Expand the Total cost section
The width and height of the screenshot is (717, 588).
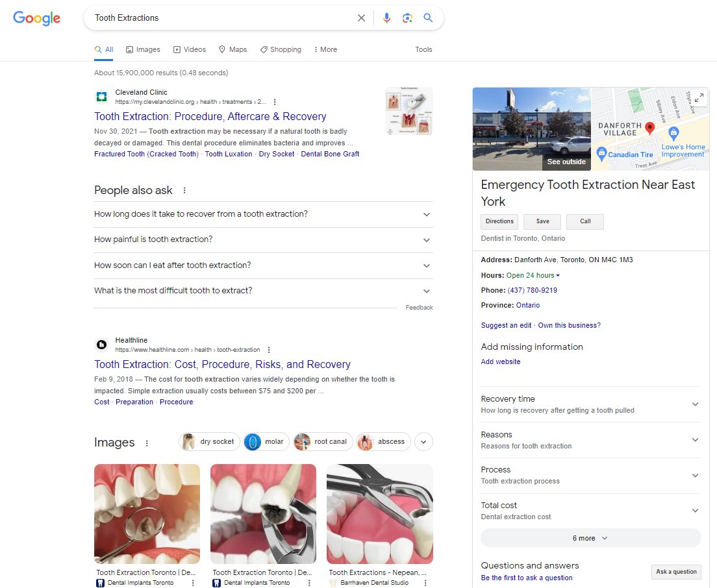click(591, 511)
